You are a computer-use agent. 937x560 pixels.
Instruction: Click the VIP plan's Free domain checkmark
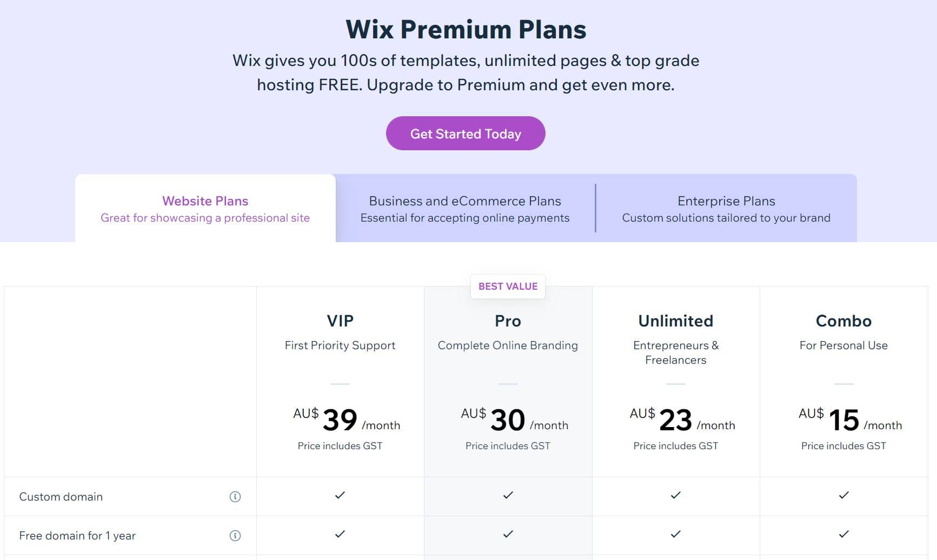click(x=340, y=534)
